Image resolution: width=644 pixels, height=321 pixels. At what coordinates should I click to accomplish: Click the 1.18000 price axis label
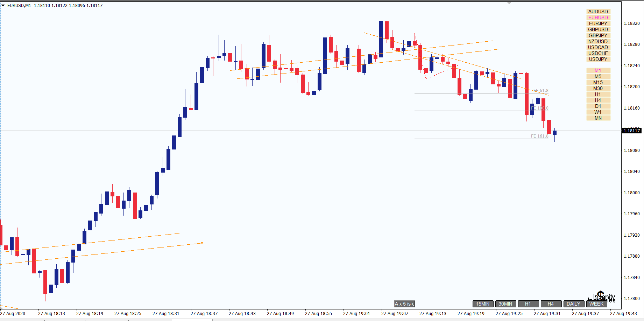[x=632, y=193]
